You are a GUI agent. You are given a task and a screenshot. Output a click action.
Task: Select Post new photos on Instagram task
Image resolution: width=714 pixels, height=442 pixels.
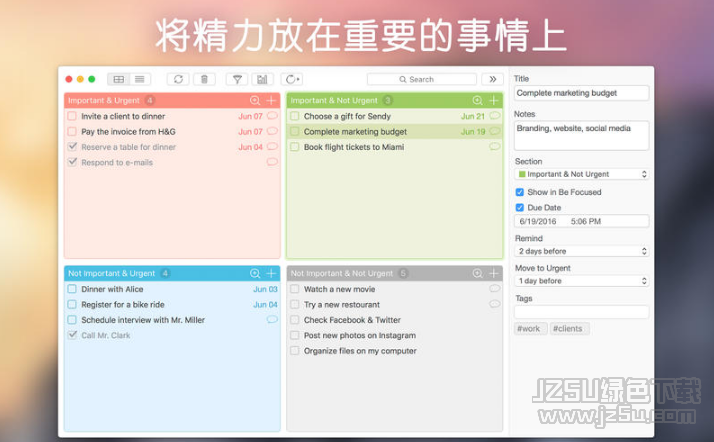tap(394, 335)
